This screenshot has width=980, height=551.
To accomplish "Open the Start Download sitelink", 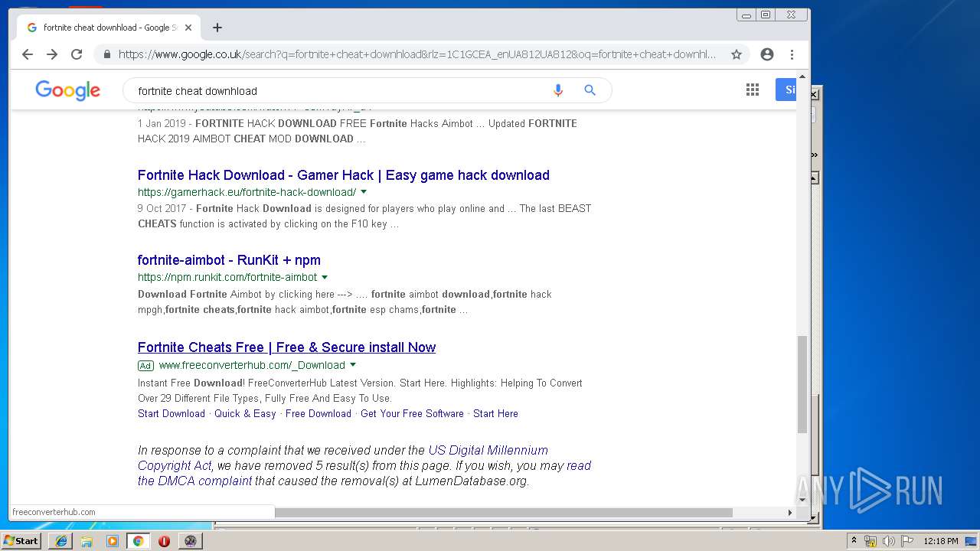I will (x=171, y=413).
